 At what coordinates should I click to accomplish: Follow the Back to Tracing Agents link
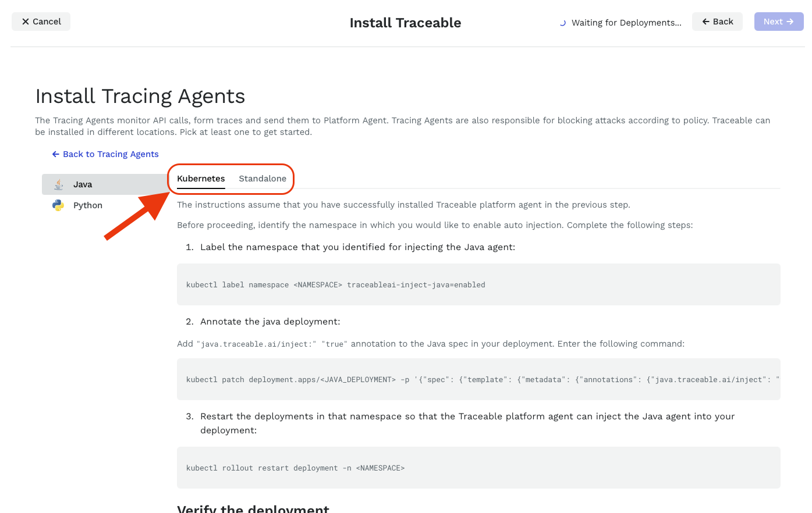(x=111, y=154)
